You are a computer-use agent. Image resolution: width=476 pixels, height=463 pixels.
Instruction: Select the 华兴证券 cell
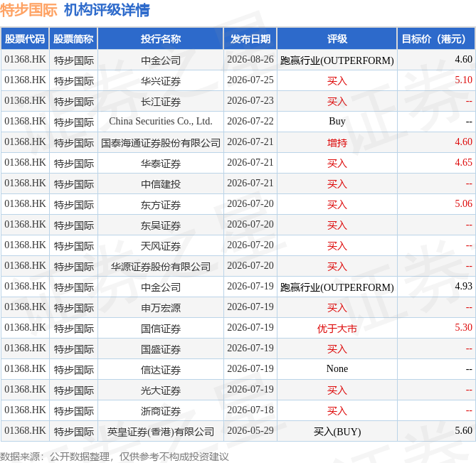[161, 80]
